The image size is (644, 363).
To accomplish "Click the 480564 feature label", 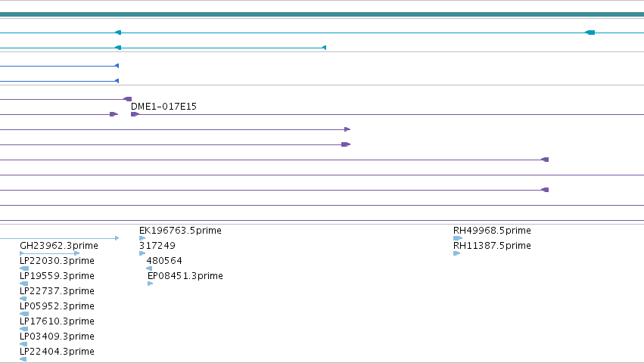I will [164, 261].
